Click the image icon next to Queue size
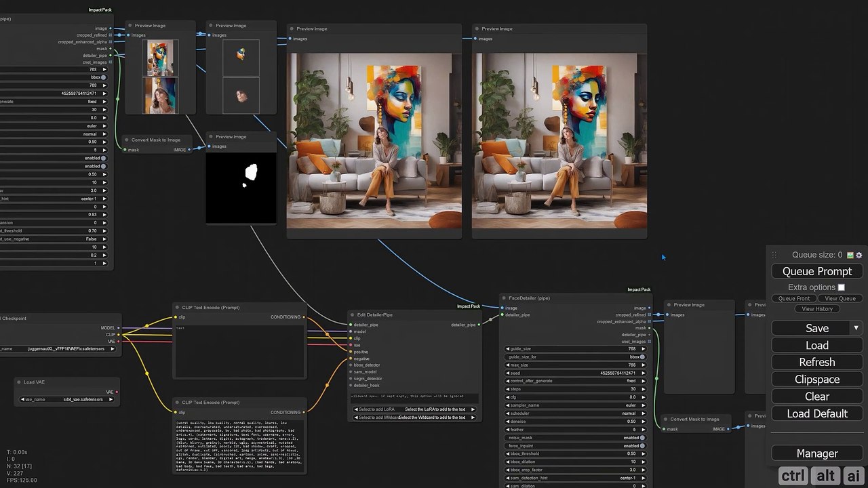Viewport: 868px width, 488px height. point(850,255)
